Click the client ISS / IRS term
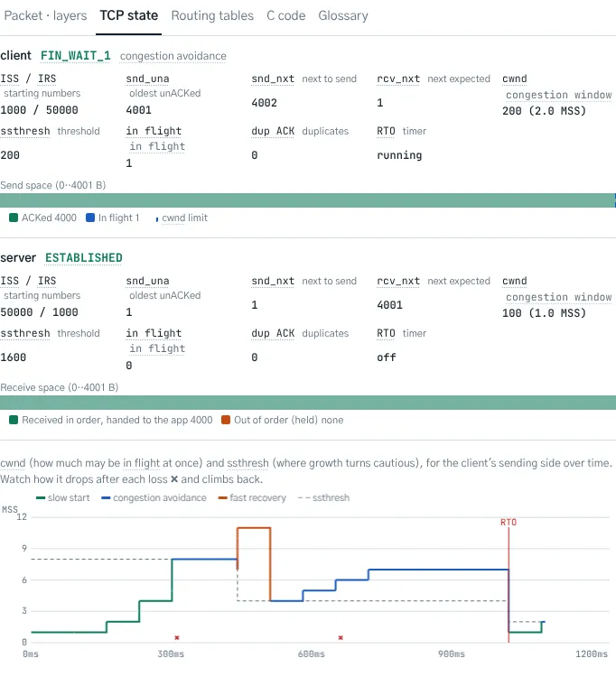Screen dimensions: 616x677 (x=28, y=79)
